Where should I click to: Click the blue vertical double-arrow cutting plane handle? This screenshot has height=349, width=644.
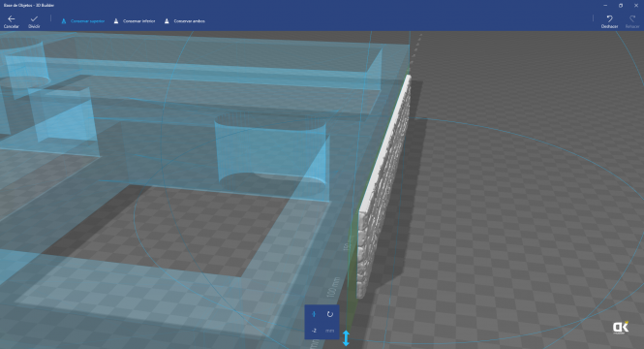coord(346,338)
